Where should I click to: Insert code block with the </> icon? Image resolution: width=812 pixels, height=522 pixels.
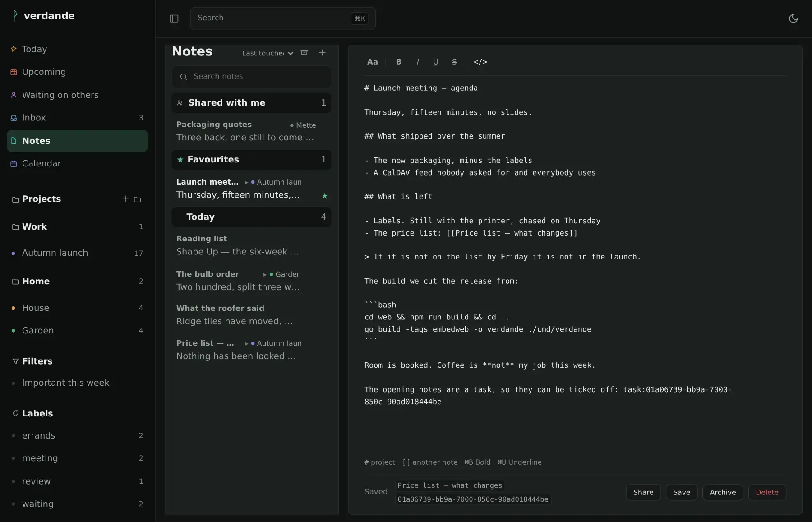click(480, 62)
